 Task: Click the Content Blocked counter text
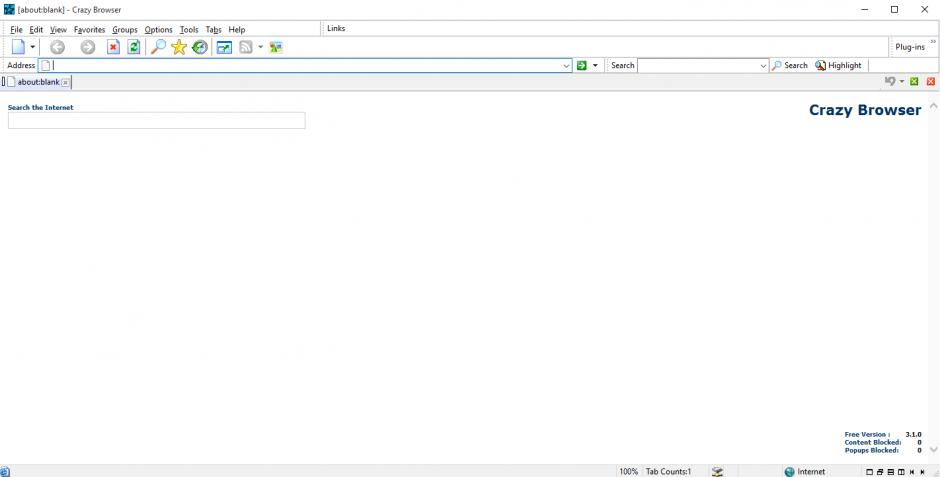click(882, 442)
